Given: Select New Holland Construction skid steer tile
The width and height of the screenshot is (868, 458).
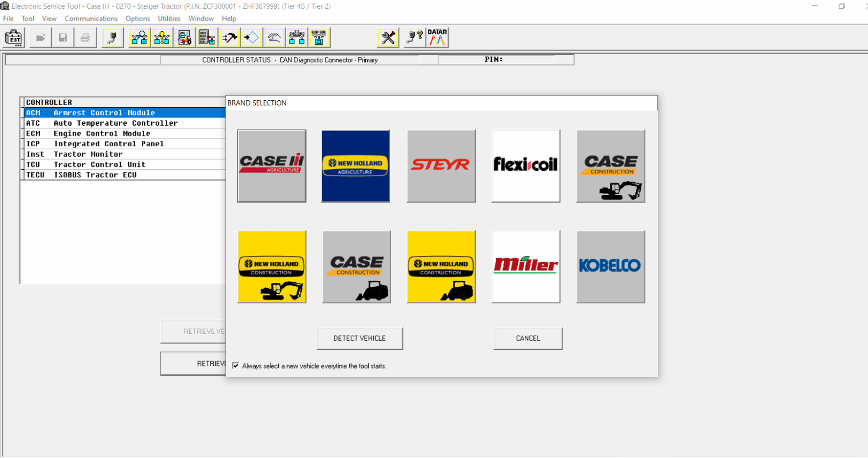Looking at the screenshot, I should (441, 267).
